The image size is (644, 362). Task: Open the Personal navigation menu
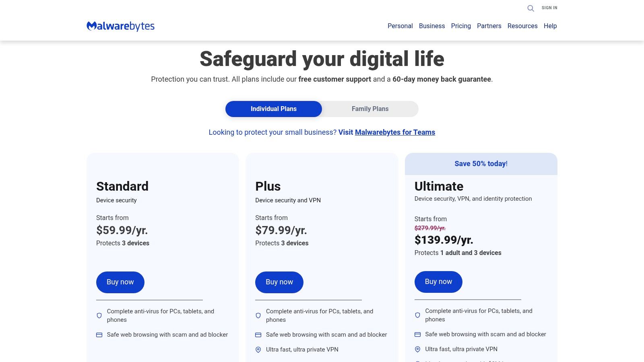(400, 26)
